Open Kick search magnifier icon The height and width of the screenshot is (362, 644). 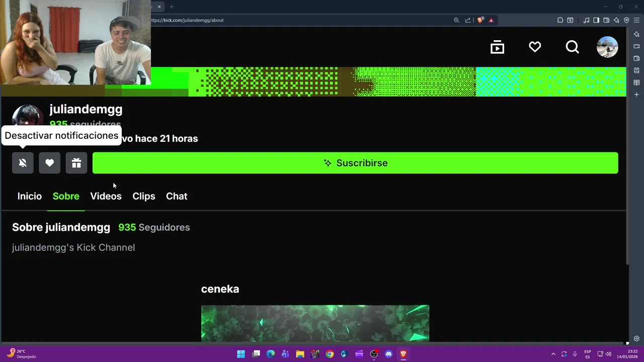click(572, 47)
